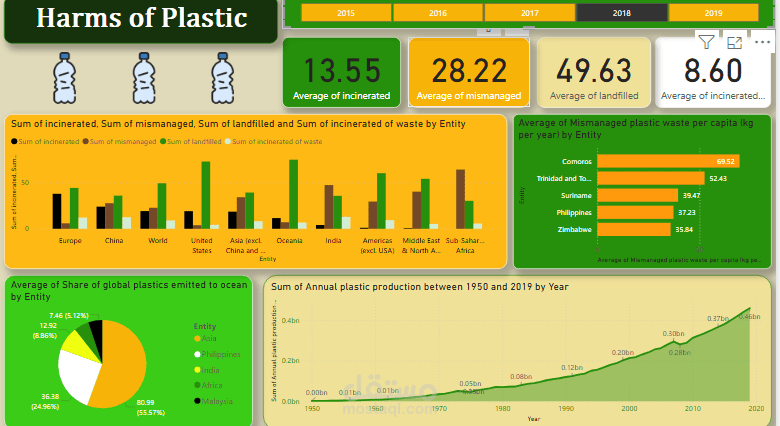Click the green landfilled bar for World

tap(162, 206)
